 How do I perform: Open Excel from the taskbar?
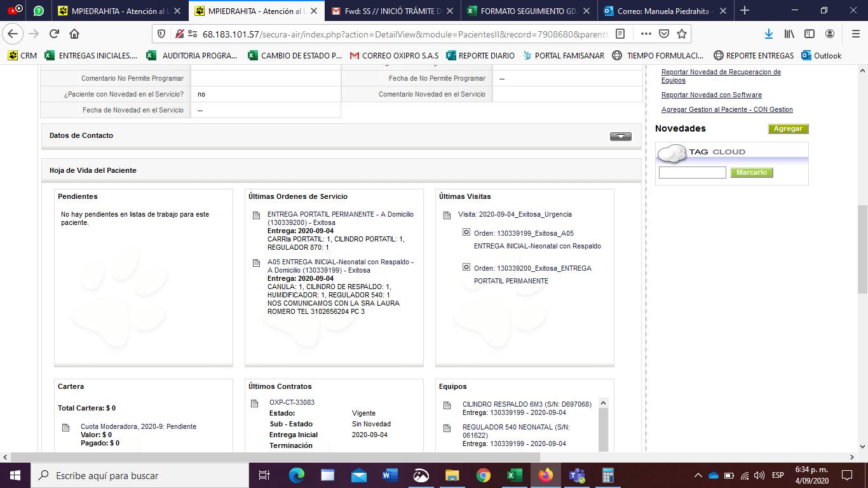(x=514, y=475)
